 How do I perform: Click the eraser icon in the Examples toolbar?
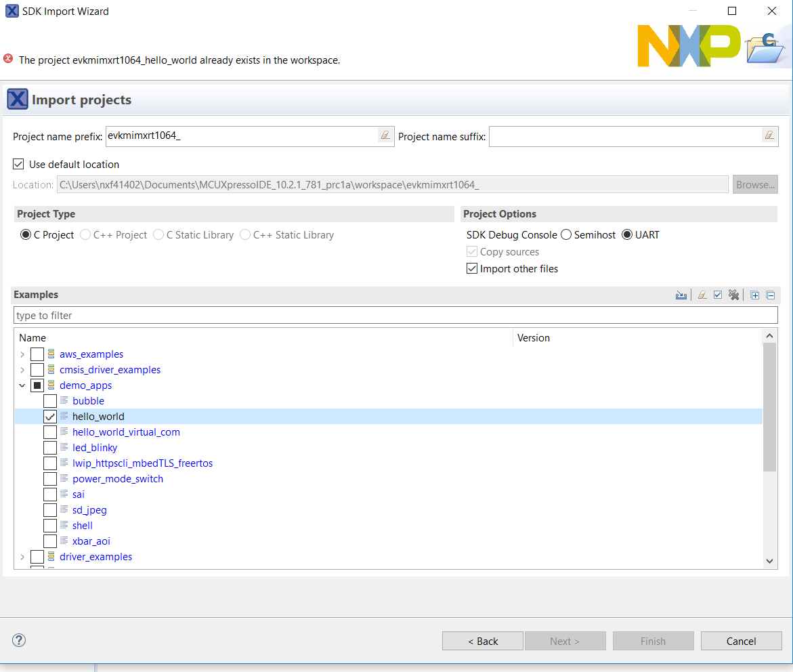(x=702, y=295)
